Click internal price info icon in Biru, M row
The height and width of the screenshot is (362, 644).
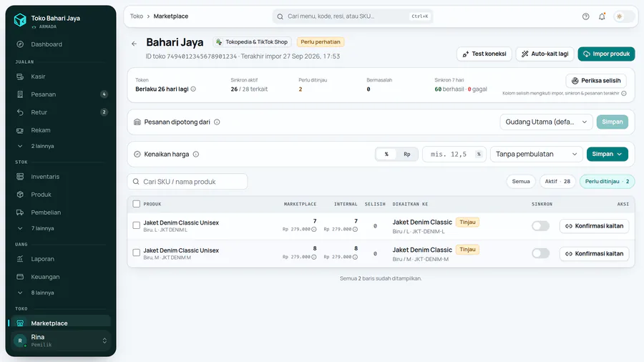[x=355, y=257]
